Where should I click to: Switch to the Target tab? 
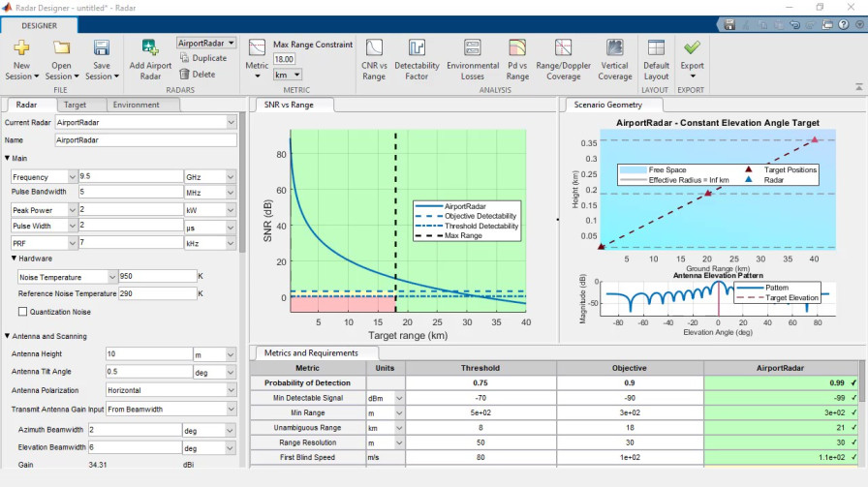[75, 105]
